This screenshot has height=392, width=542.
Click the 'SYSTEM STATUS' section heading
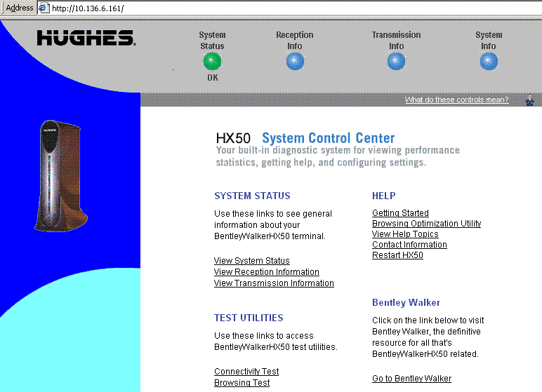(x=252, y=196)
